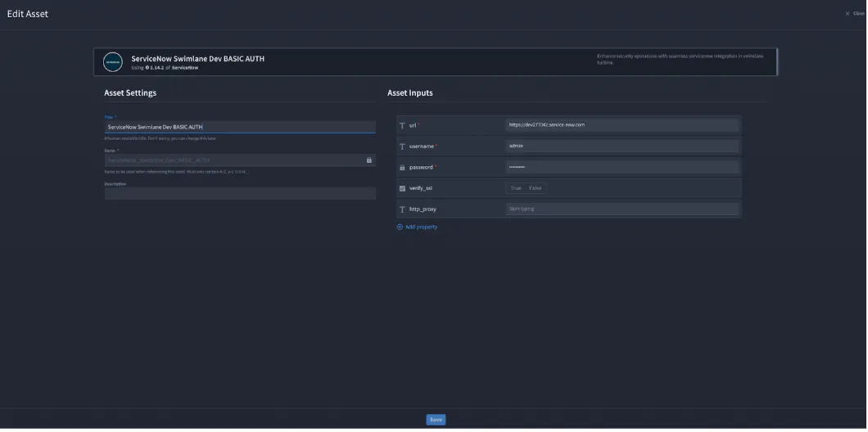This screenshot has width=868, height=432.
Task: Click the password input field
Action: click(622, 167)
